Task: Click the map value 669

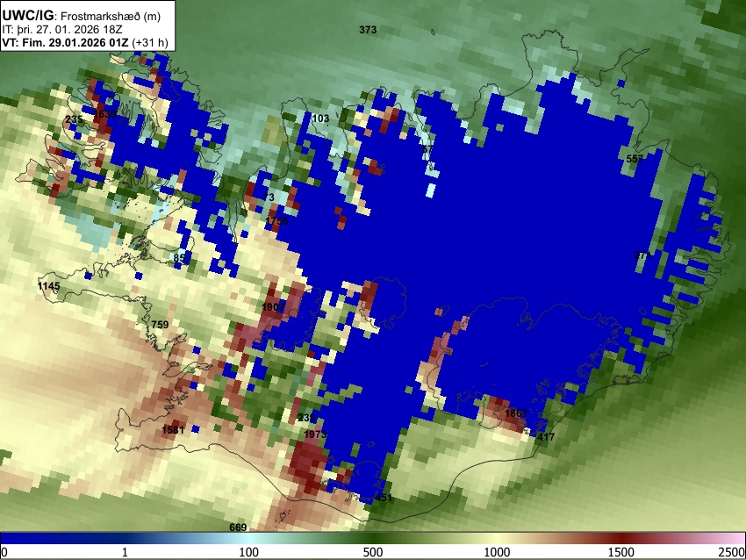Action: (x=238, y=528)
